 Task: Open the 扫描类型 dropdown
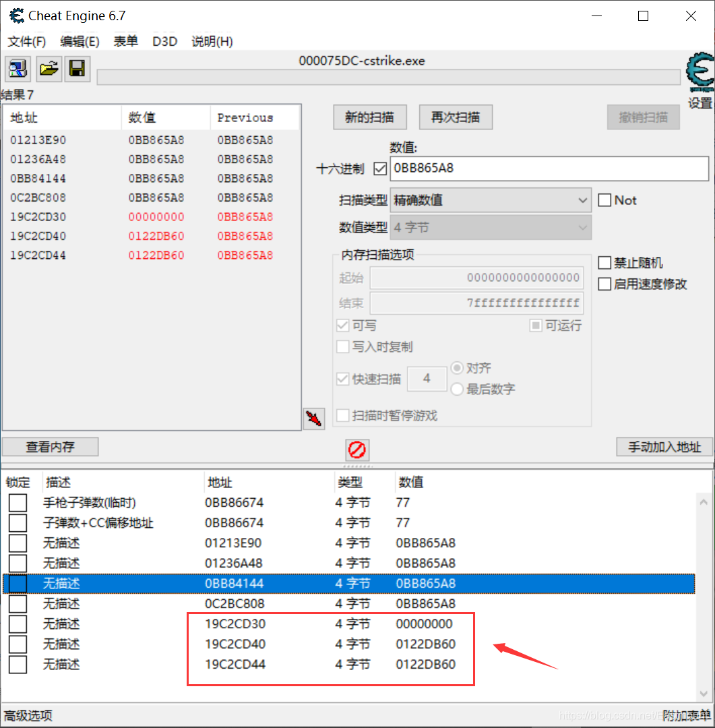(x=491, y=200)
